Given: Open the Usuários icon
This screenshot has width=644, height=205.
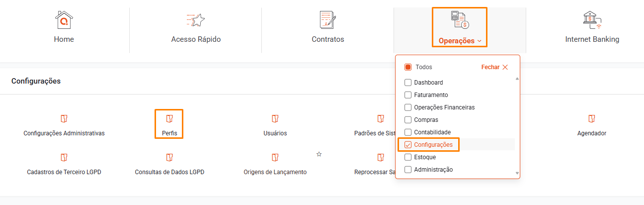Looking at the screenshot, I should [275, 118].
